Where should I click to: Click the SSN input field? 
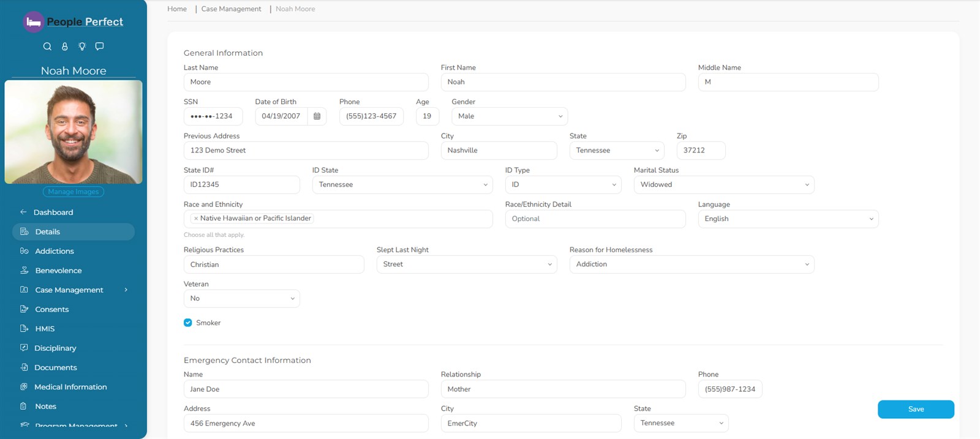click(x=213, y=116)
